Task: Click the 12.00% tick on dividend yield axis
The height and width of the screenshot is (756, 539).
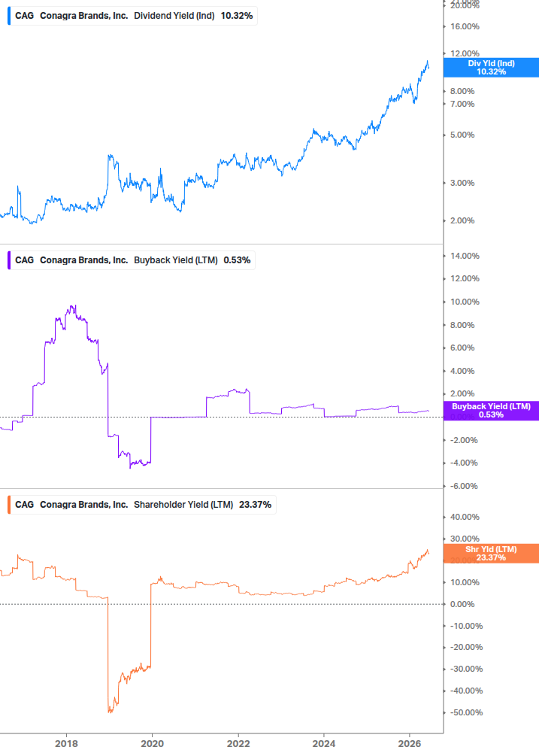Action: tap(465, 53)
